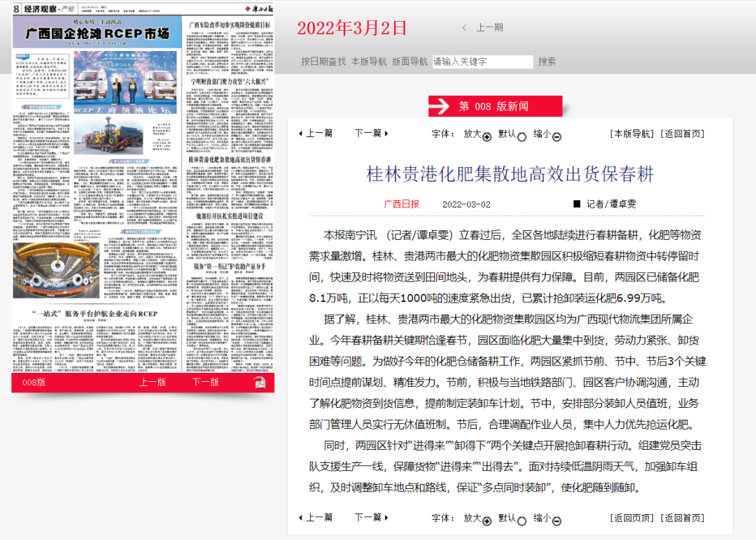Click the 搜索 search button
756x540 pixels.
pyautogui.click(x=547, y=62)
